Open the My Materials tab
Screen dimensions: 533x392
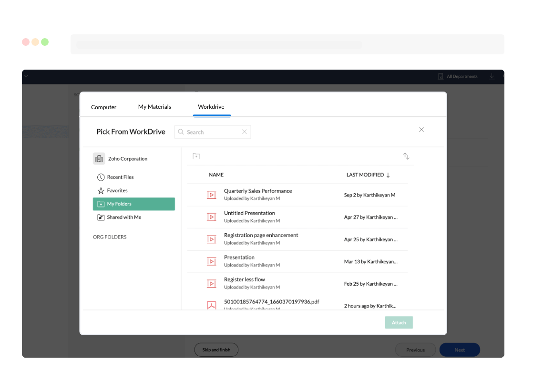tap(154, 107)
